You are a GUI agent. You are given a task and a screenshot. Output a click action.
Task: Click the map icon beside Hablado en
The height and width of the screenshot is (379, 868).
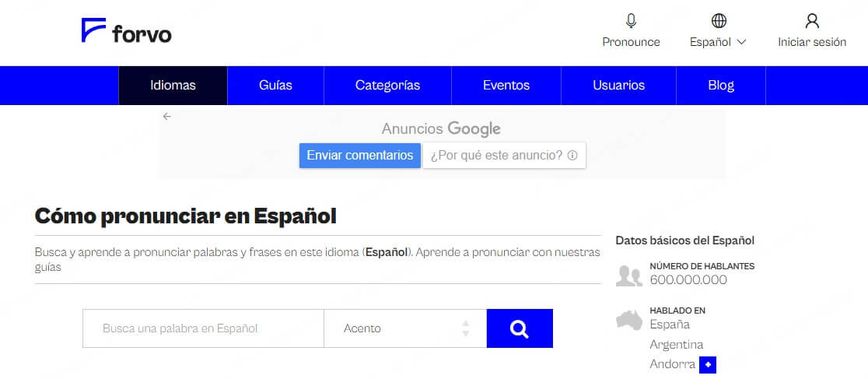(629, 321)
